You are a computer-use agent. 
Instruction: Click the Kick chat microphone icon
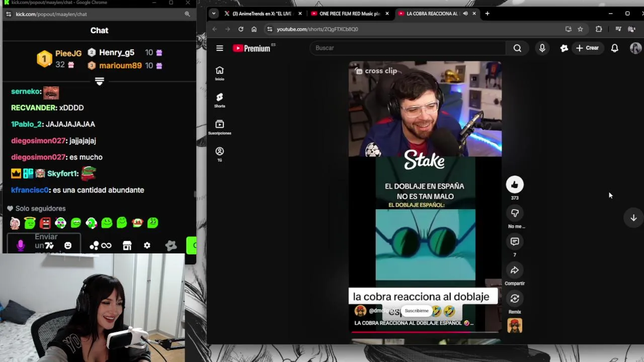(x=21, y=245)
